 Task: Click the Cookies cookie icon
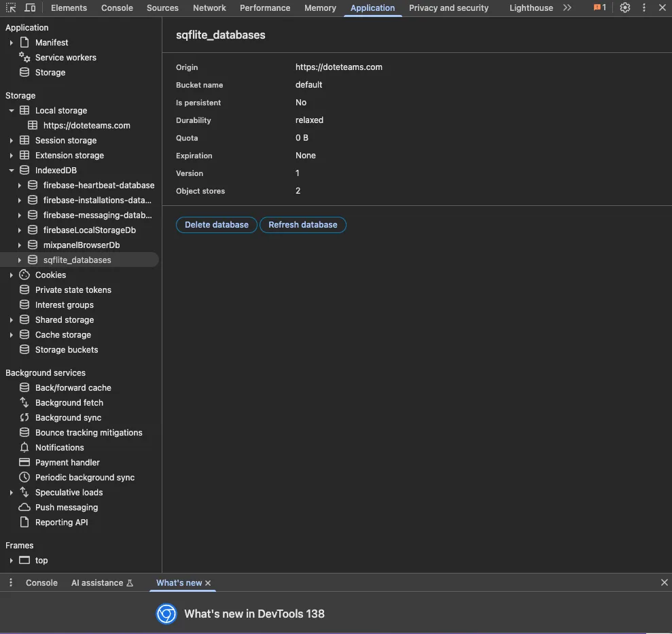click(24, 275)
